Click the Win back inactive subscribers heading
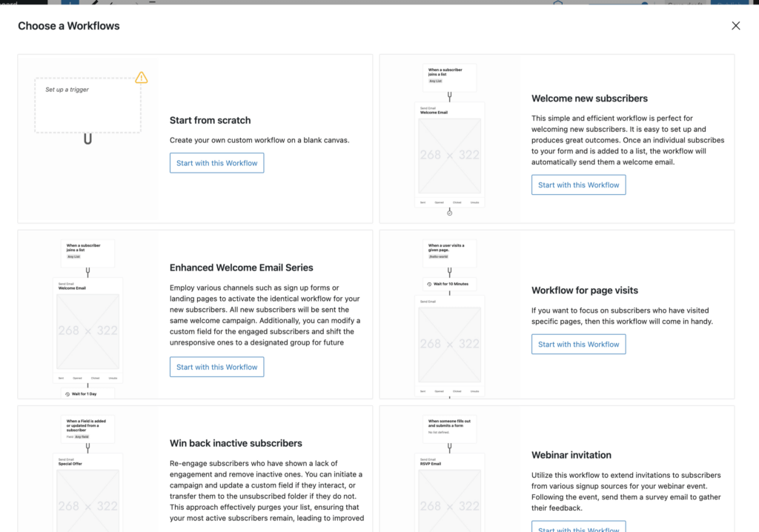 pos(236,443)
